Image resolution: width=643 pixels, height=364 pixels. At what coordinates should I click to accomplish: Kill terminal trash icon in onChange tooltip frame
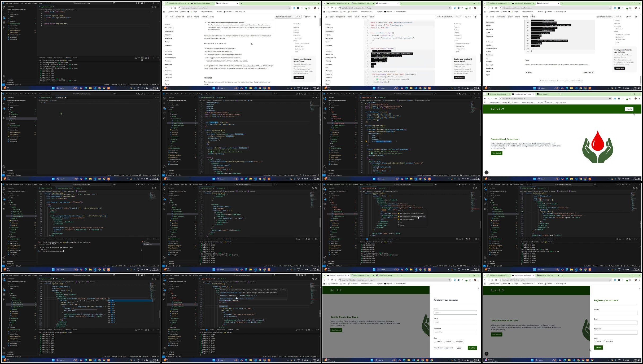tap(309, 330)
